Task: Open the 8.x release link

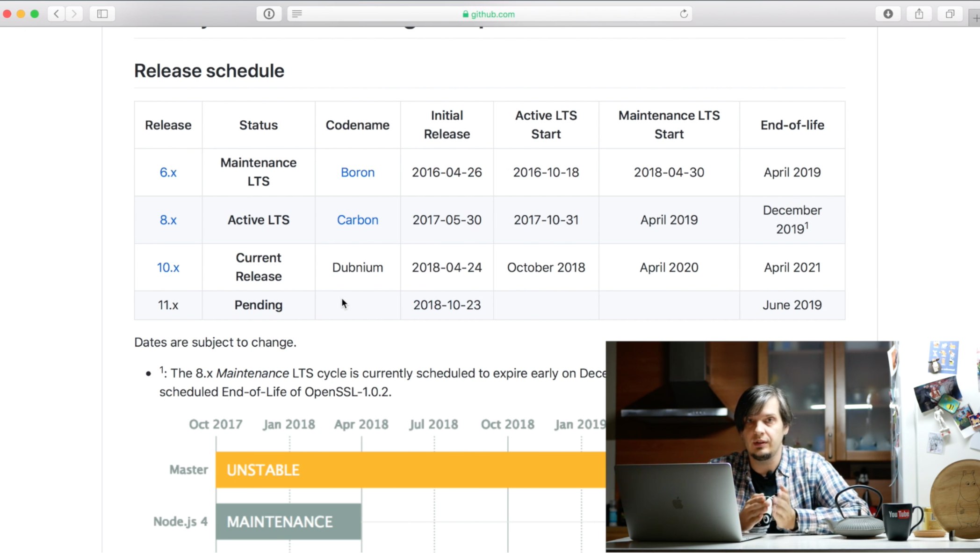Action: point(168,220)
